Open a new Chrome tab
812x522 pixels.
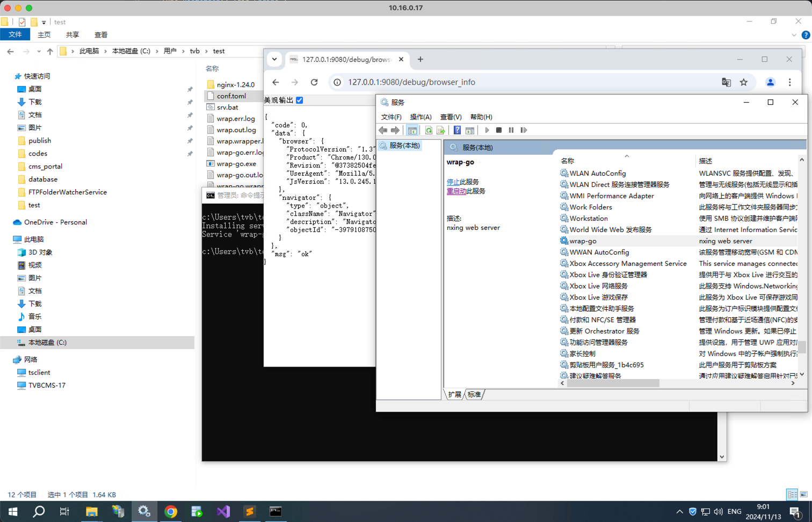421,59
